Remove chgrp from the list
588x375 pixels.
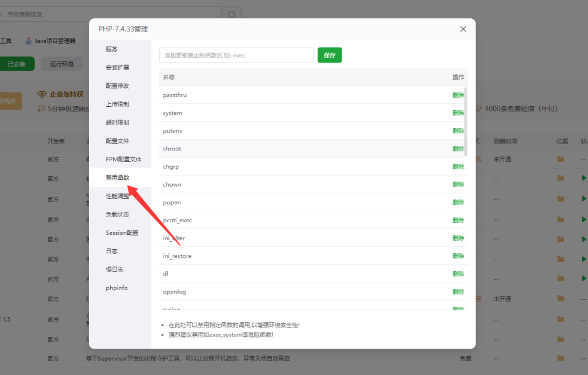[x=458, y=167]
